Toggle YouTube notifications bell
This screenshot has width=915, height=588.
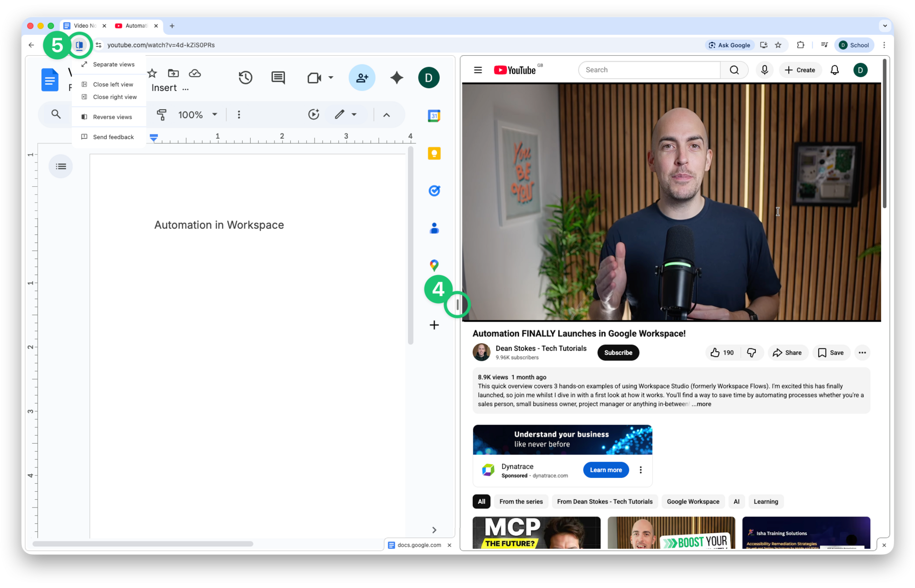(834, 70)
